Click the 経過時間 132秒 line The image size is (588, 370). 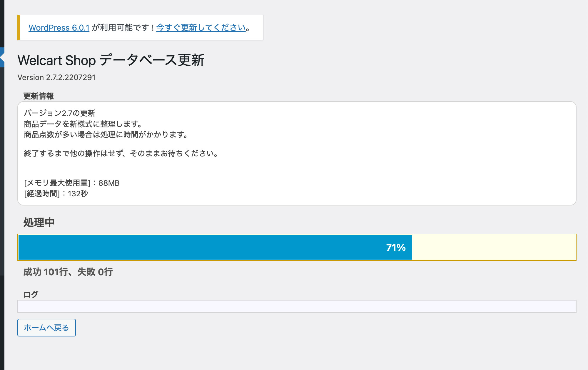pyautogui.click(x=56, y=193)
